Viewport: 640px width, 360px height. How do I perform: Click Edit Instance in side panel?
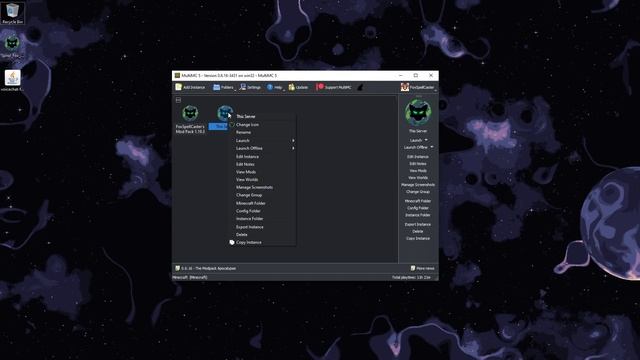pyautogui.click(x=418, y=157)
